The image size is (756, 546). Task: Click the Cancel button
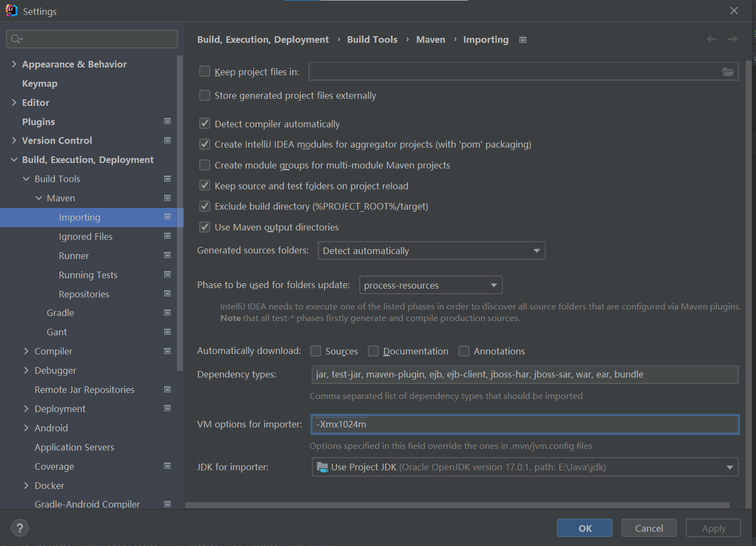point(648,528)
